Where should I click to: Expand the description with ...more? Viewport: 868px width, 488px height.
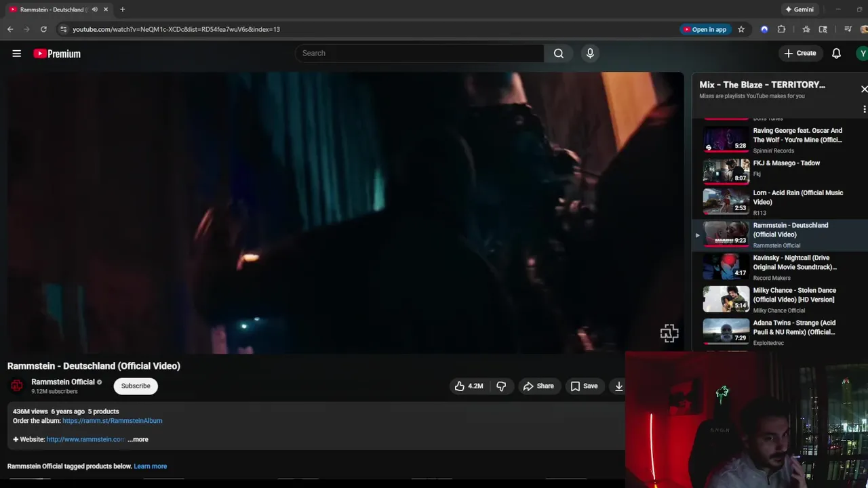[138, 439]
